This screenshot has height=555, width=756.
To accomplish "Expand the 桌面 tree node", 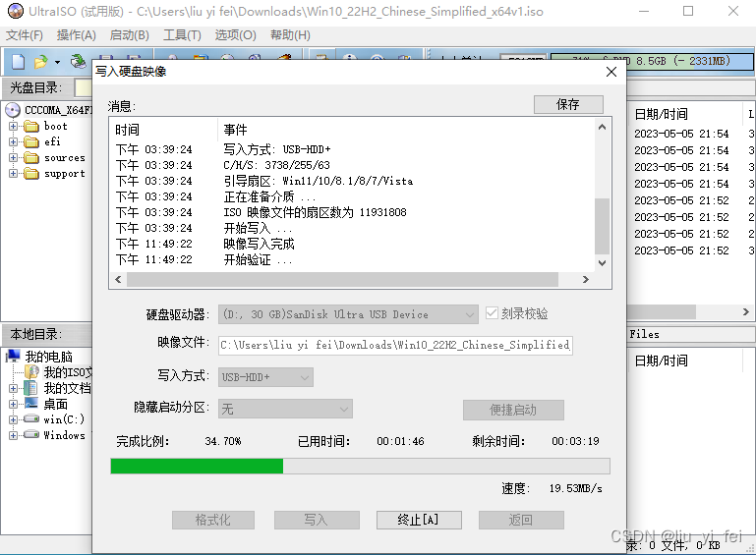I will (13, 404).
